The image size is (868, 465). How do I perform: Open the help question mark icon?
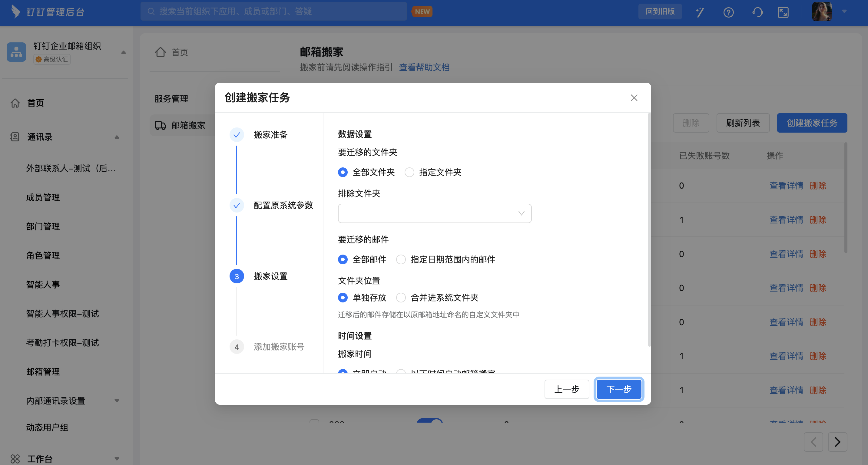click(728, 12)
